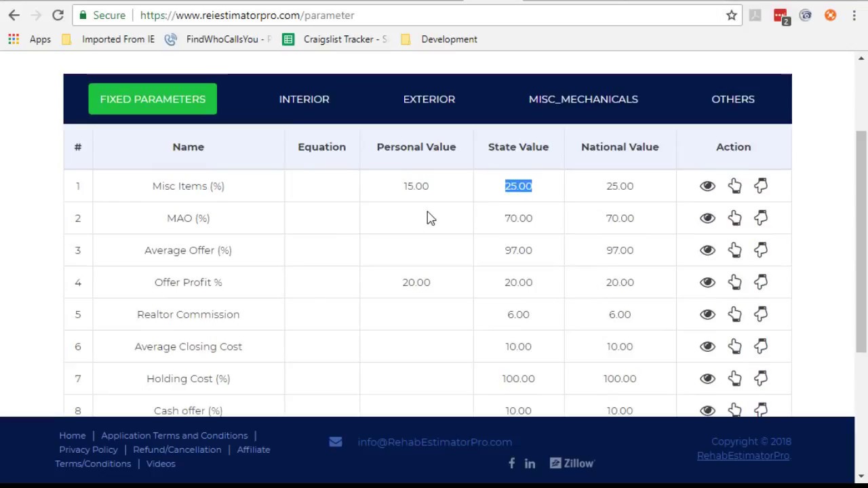Click the State Value 100.00 for Holding Cost

click(518, 378)
